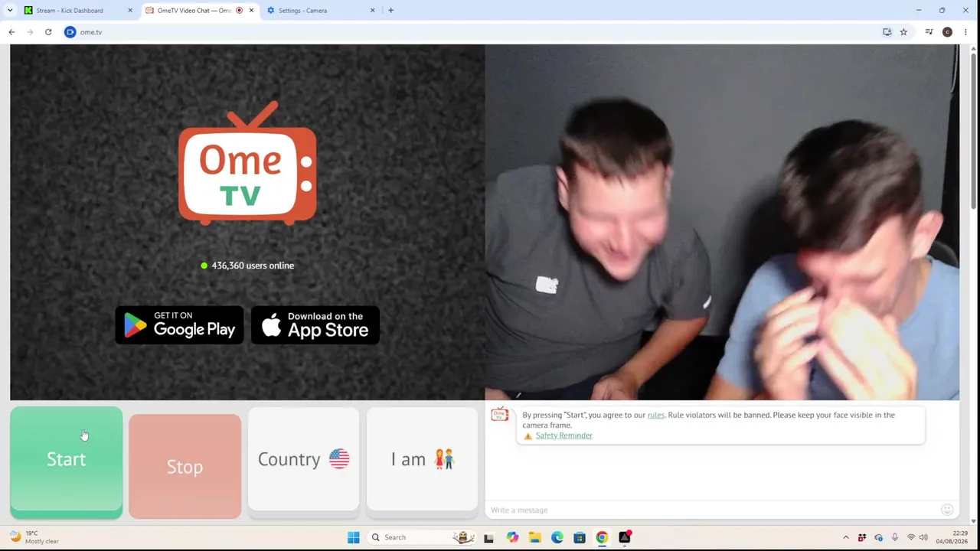
Task: Click the OmeTV logo
Action: point(247,163)
